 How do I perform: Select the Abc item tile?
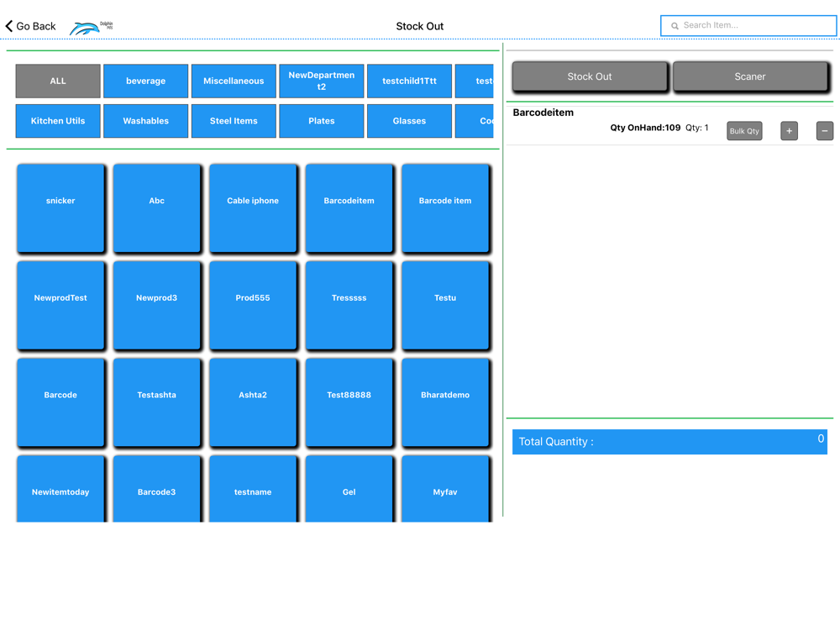(x=156, y=207)
